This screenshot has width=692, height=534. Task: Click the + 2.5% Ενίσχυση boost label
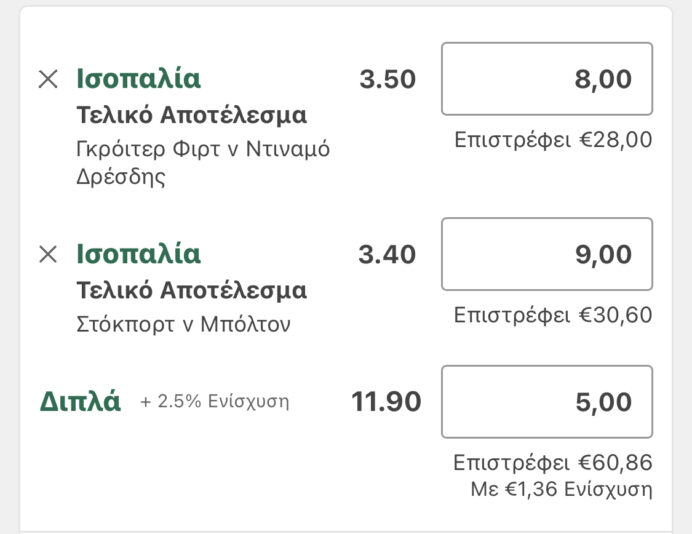[214, 403]
